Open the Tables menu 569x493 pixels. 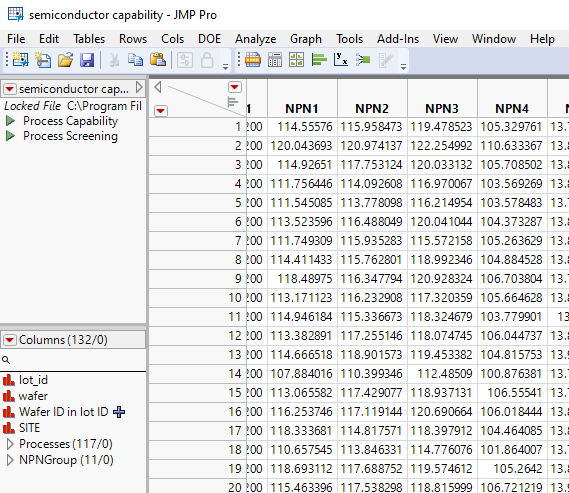coord(89,39)
